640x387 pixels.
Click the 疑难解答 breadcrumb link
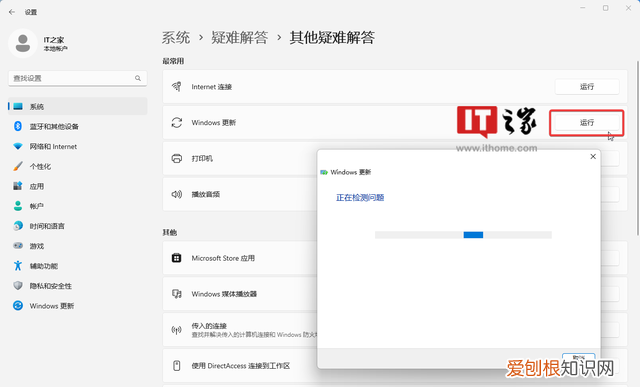click(x=240, y=38)
